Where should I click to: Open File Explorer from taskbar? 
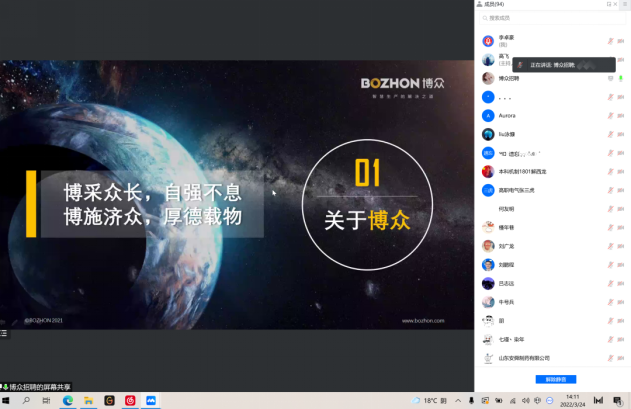[89, 401]
